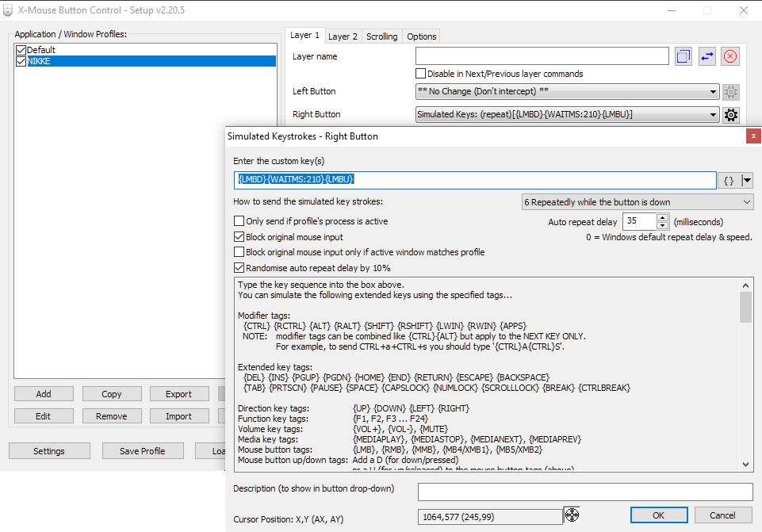The width and height of the screenshot is (762, 532).
Task: Check Only send if profile's process is active
Action: point(239,221)
